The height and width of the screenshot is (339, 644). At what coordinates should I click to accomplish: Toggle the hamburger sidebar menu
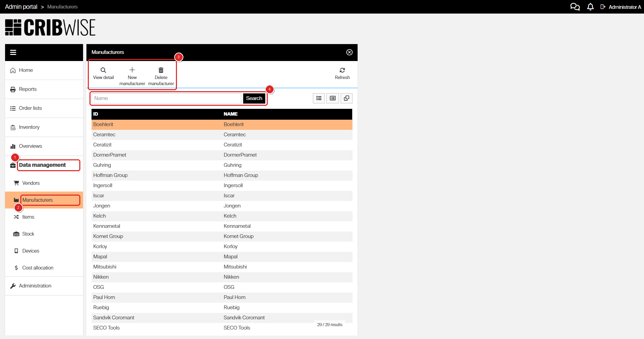tap(13, 52)
